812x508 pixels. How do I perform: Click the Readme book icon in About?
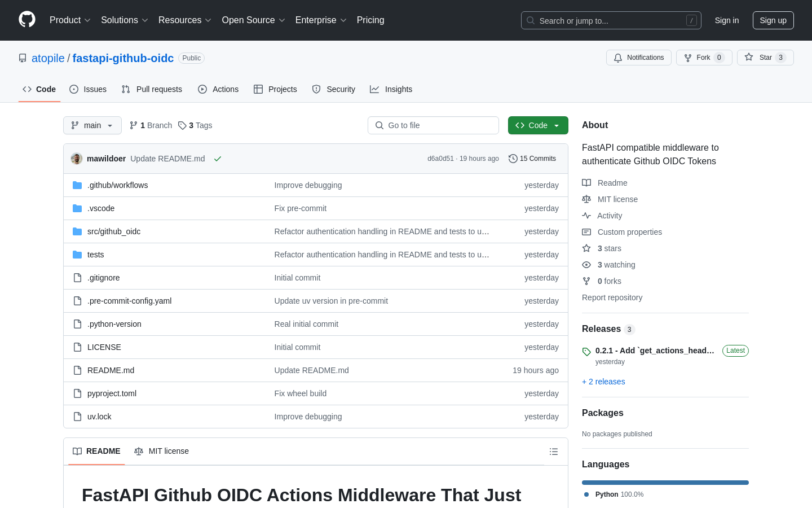tap(586, 183)
